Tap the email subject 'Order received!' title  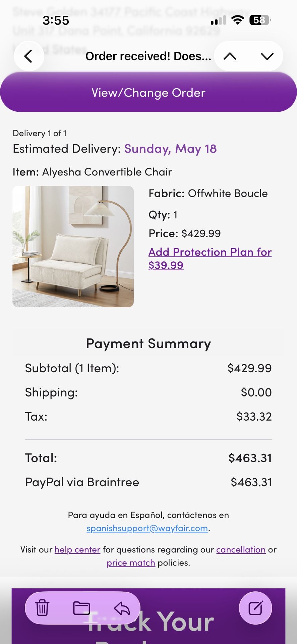tap(148, 56)
